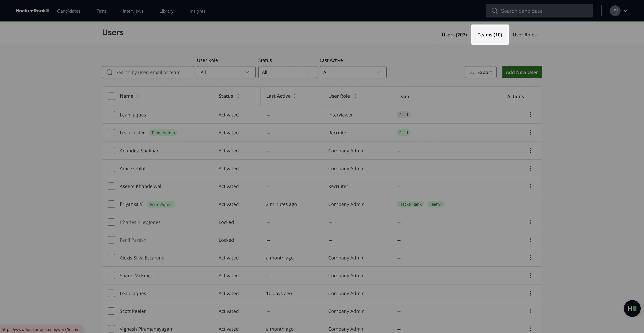Open actions menu for Leah Tester

530,133
